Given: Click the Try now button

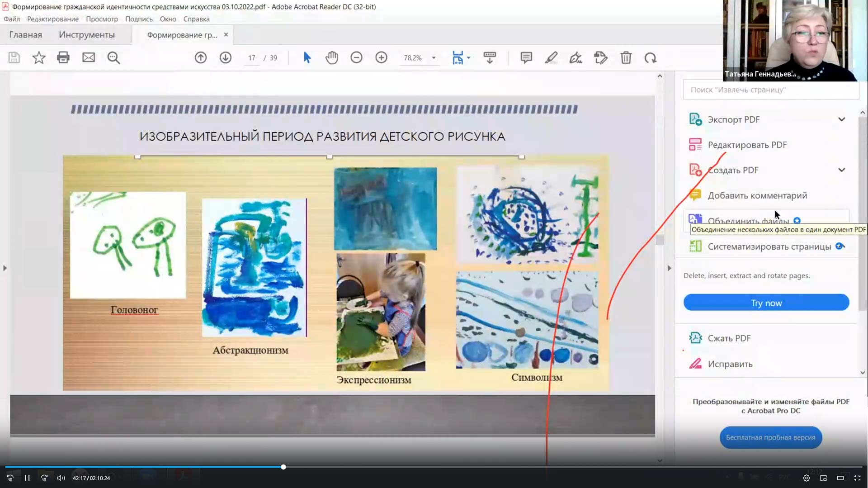Looking at the screenshot, I should pos(766,303).
